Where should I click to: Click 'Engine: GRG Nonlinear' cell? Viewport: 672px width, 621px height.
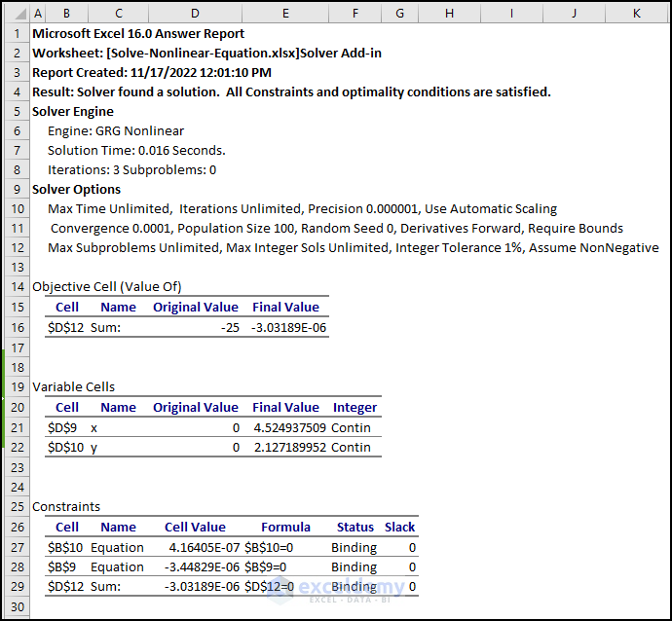(x=116, y=131)
